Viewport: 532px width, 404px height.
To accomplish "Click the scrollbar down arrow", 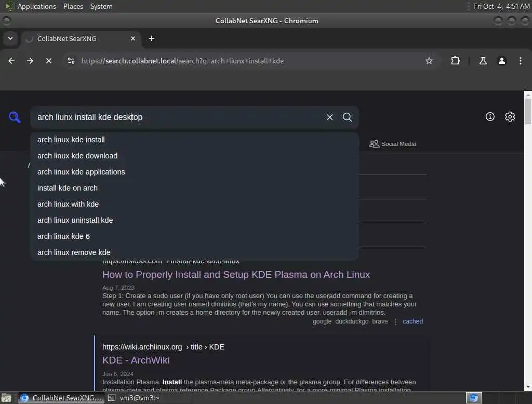I will (x=528, y=387).
